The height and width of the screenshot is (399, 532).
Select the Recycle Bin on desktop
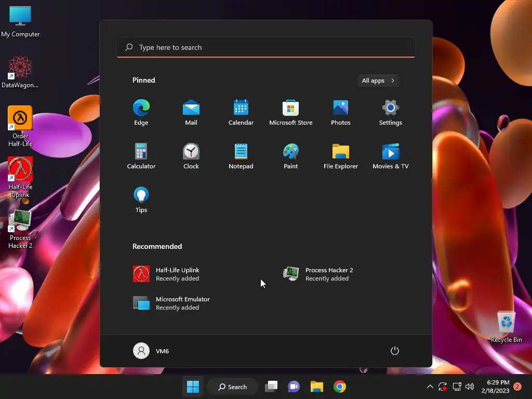[x=506, y=326]
